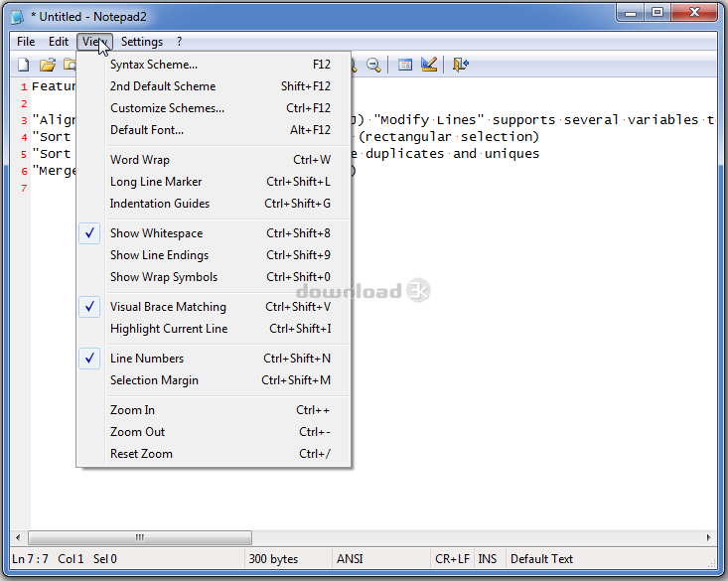The height and width of the screenshot is (581, 728).
Task: Click the word 'variables' on line 3
Action: (663, 120)
